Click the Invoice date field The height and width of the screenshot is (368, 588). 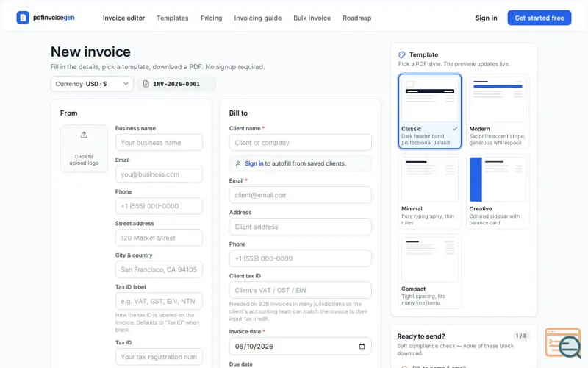coord(301,346)
